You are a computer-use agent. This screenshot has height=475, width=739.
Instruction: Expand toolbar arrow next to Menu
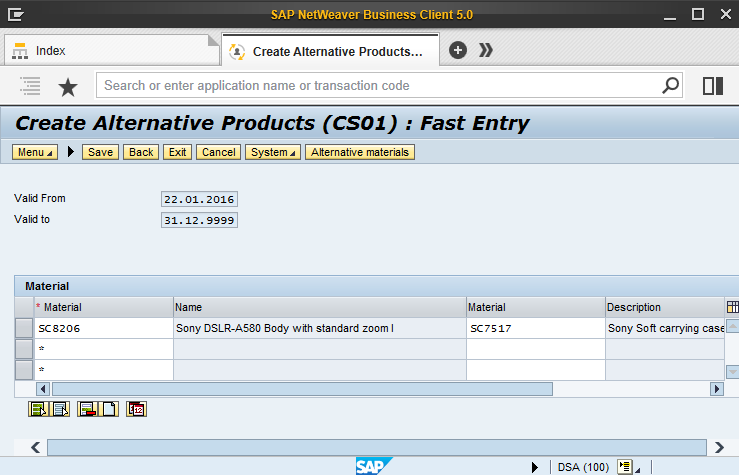pyautogui.click(x=71, y=152)
